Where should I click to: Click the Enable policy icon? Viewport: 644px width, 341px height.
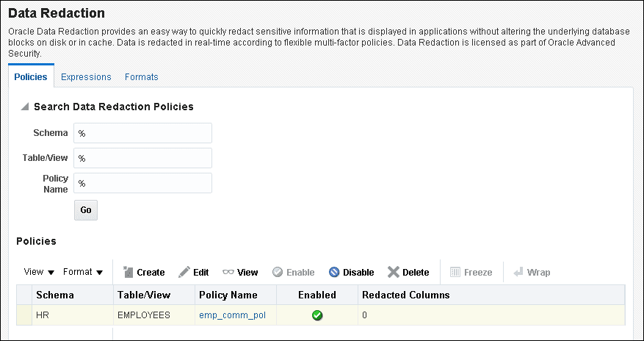coord(278,272)
